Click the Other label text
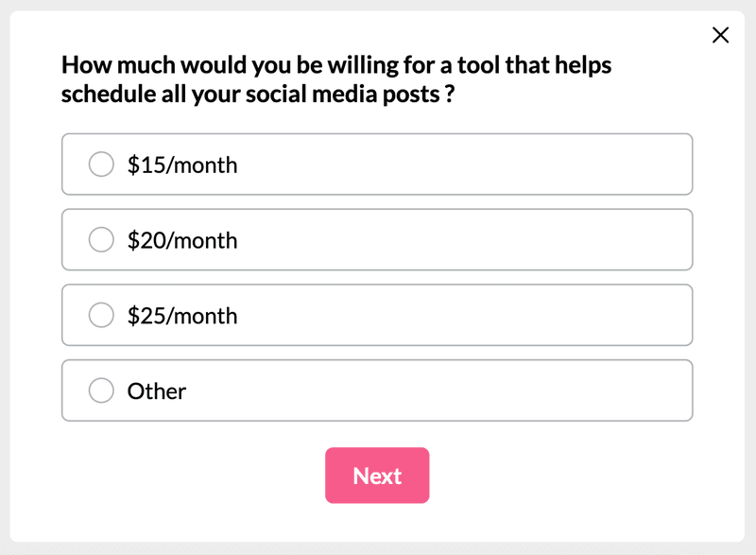 point(156,390)
